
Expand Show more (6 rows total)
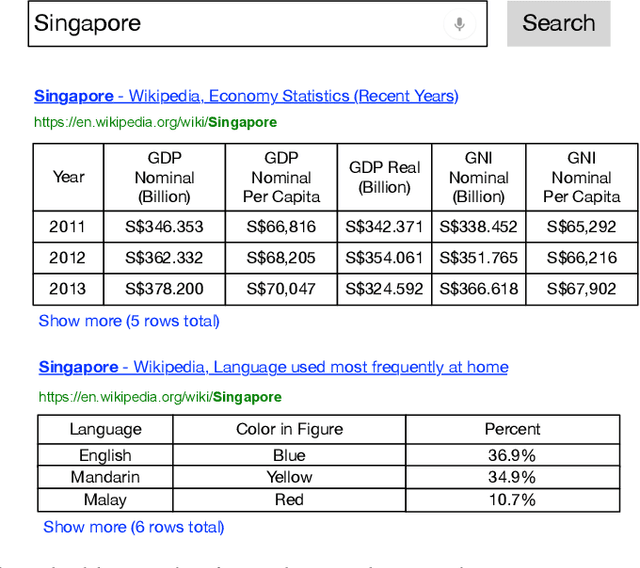[133, 526]
